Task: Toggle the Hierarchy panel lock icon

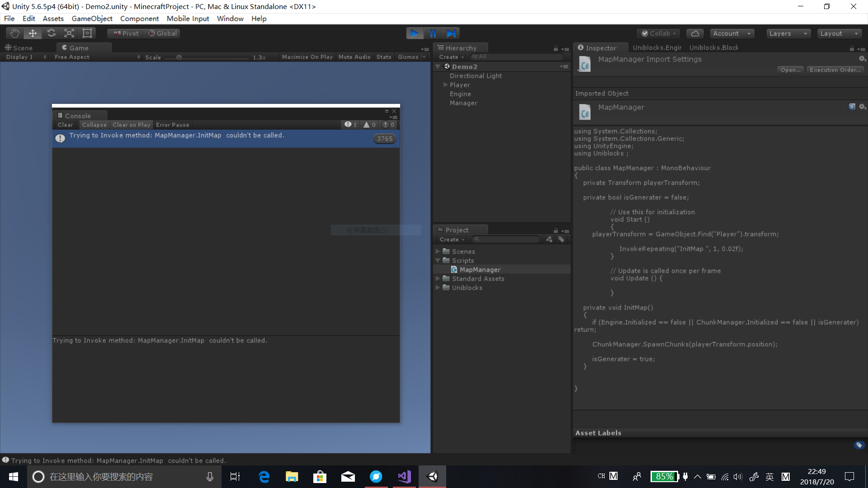Action: 556,49
